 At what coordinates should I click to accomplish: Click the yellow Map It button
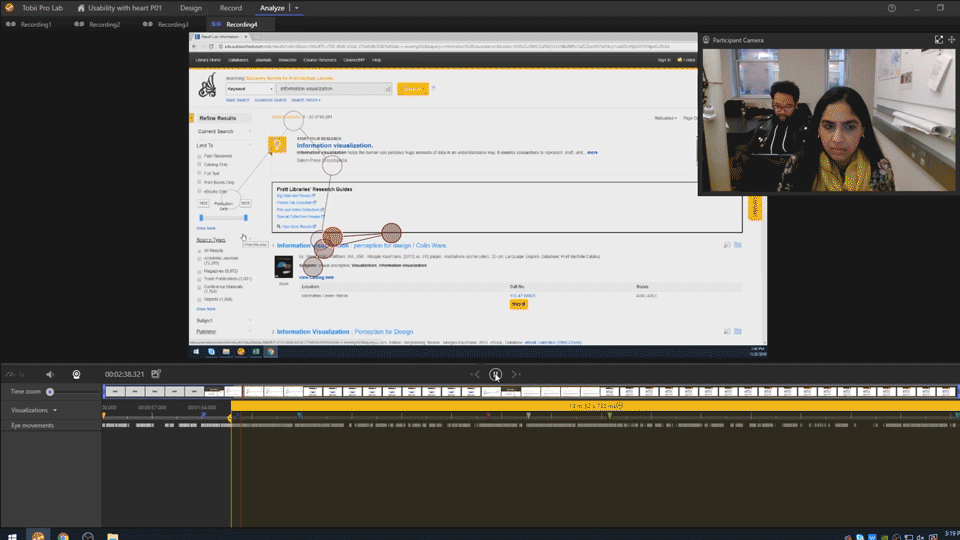point(519,304)
